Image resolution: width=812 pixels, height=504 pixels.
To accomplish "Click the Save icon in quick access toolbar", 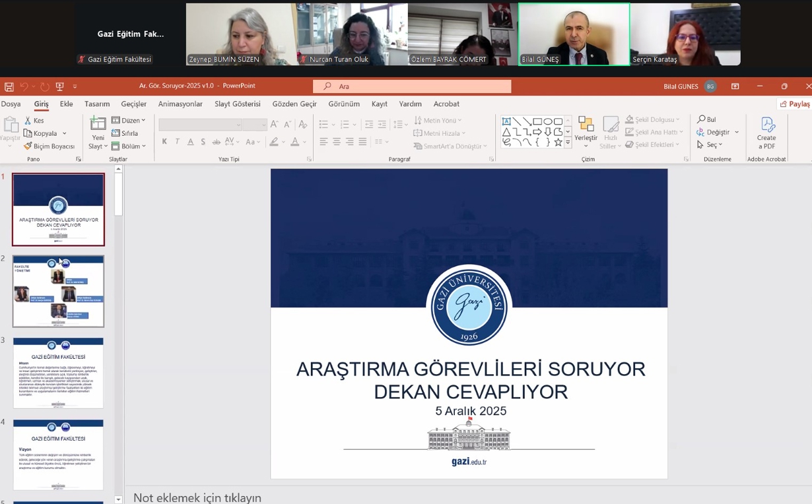I will 9,86.
